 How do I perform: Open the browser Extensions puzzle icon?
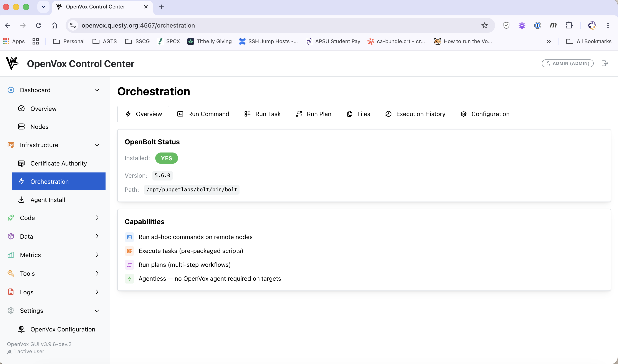(569, 25)
